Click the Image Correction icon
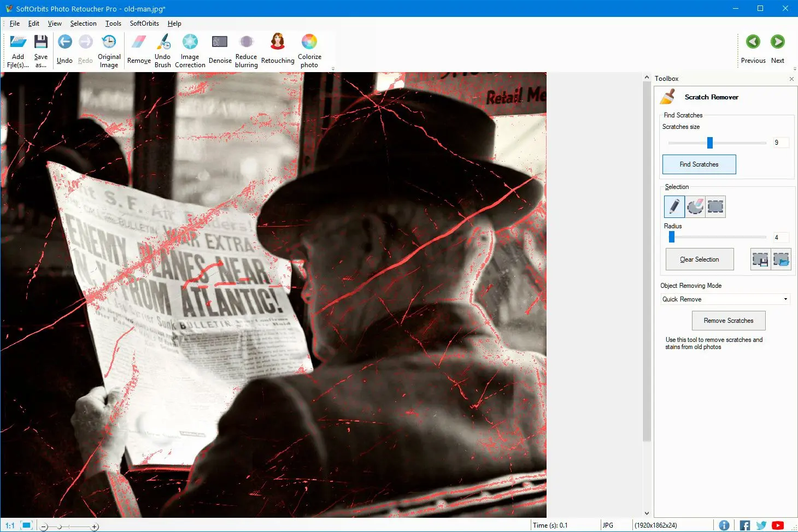 (x=190, y=43)
